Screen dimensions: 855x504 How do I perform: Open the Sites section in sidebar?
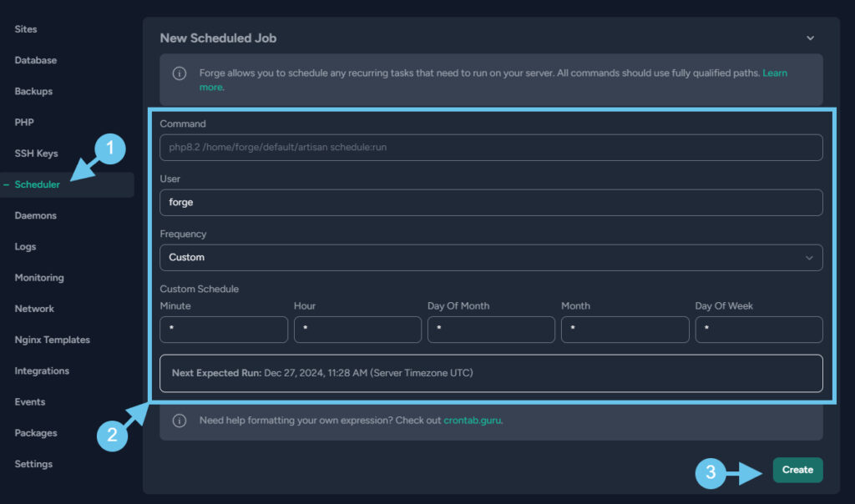26,29
